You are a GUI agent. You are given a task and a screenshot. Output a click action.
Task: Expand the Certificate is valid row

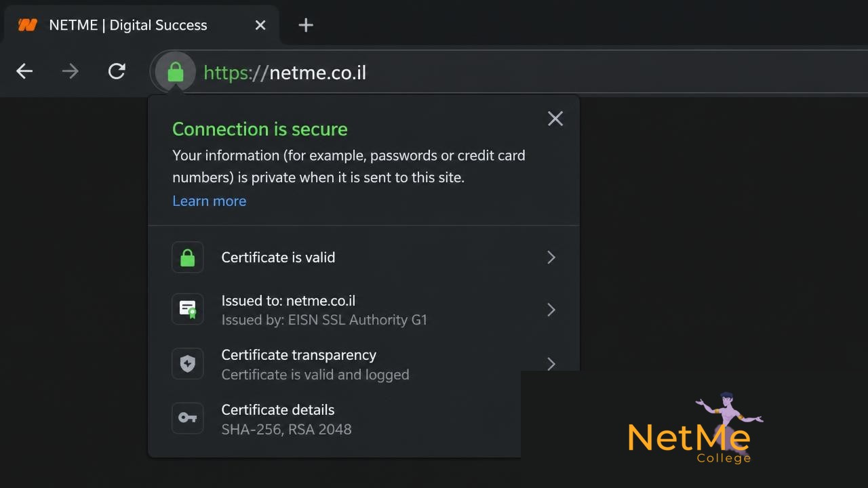click(x=551, y=258)
